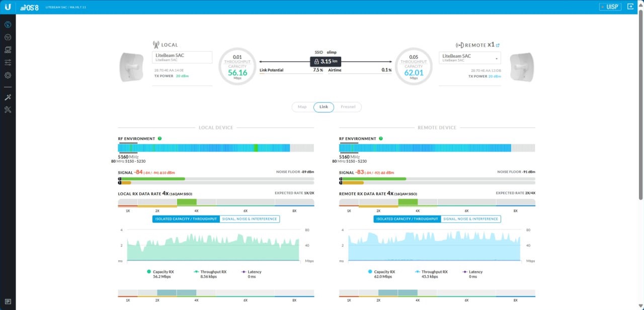Click the local RF Environment spectrum bar

[x=216, y=148]
